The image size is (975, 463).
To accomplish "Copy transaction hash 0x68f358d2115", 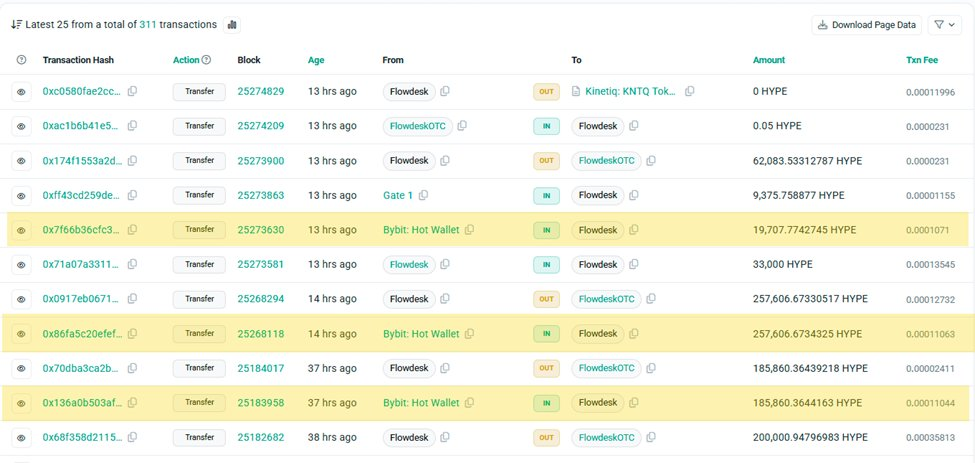I will click(132, 438).
